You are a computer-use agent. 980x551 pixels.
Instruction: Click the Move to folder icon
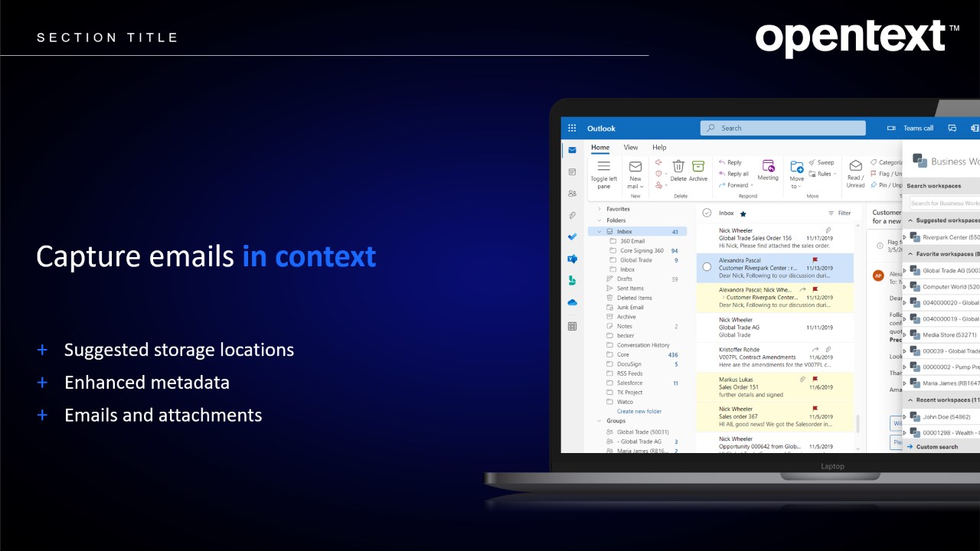point(797,167)
